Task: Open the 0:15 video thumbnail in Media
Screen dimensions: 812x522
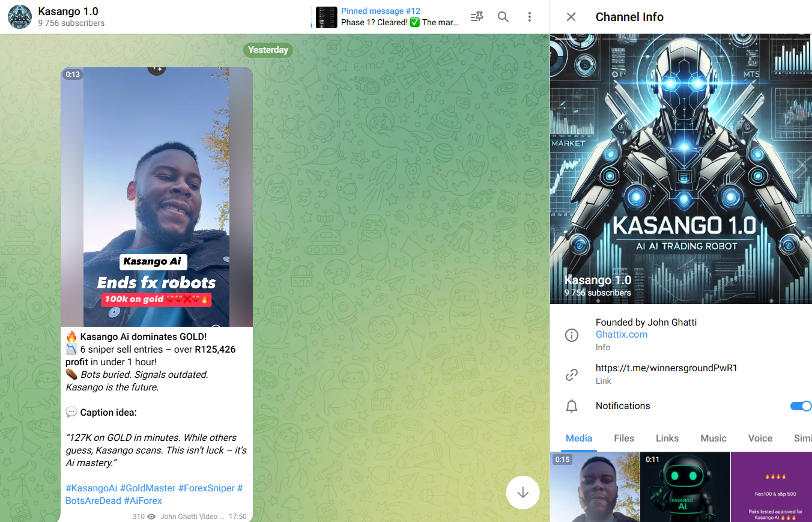Action: pos(595,487)
